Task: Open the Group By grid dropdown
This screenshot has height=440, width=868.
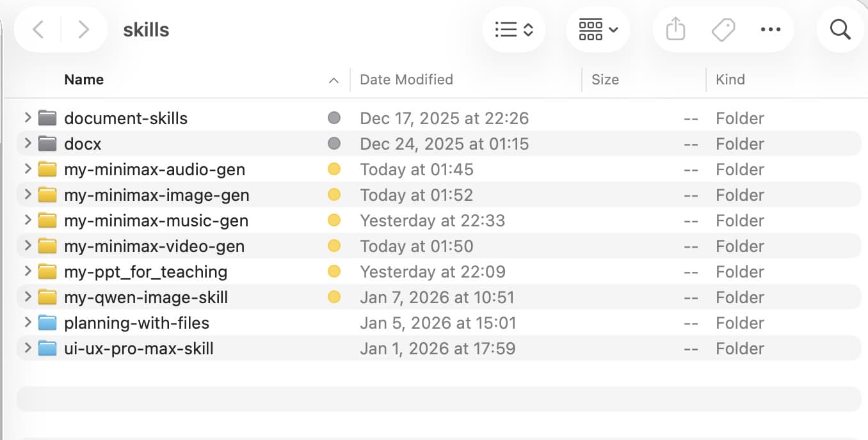Action: click(x=598, y=29)
